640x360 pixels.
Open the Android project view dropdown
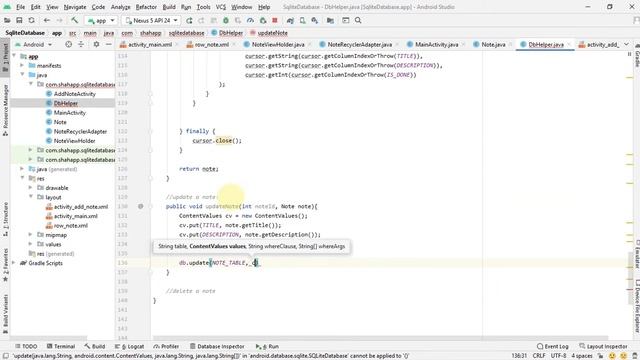pyautogui.click(x=33, y=44)
